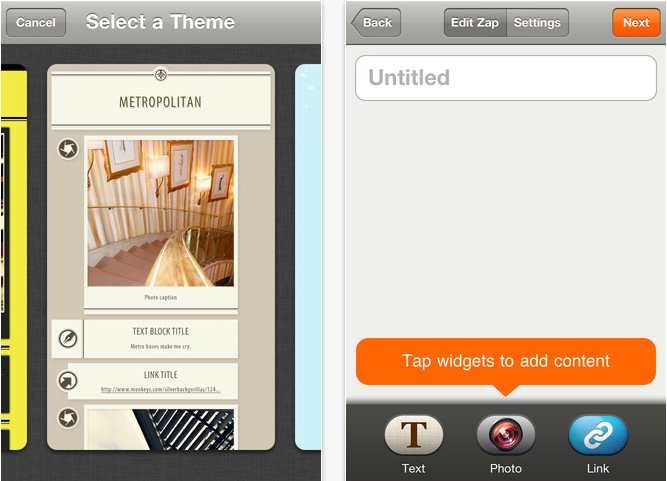Tap the Link chain widget icon
Viewport: 667px width, 481px height.
click(598, 435)
